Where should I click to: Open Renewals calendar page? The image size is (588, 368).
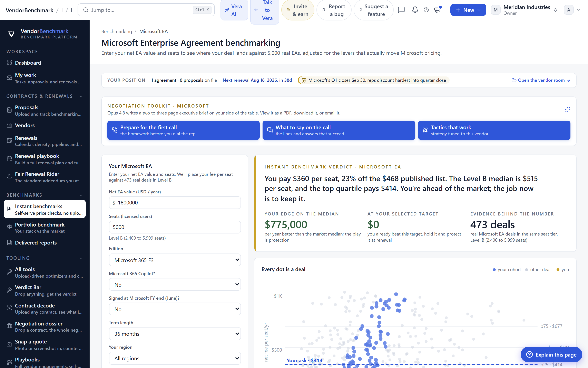(45, 141)
